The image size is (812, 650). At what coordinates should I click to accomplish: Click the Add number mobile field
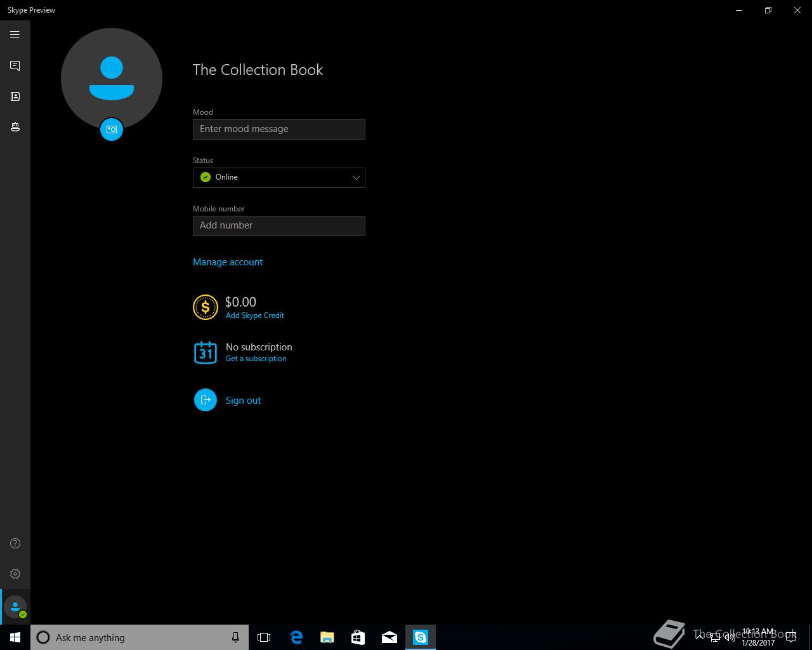(279, 226)
